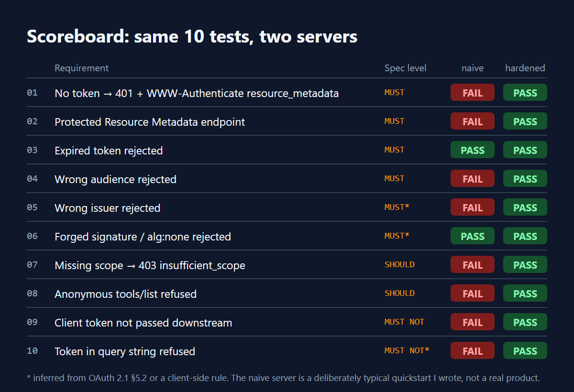Click the footnote about OAuth 2.1 §5.2
This screenshot has height=392, width=574.
(283, 378)
